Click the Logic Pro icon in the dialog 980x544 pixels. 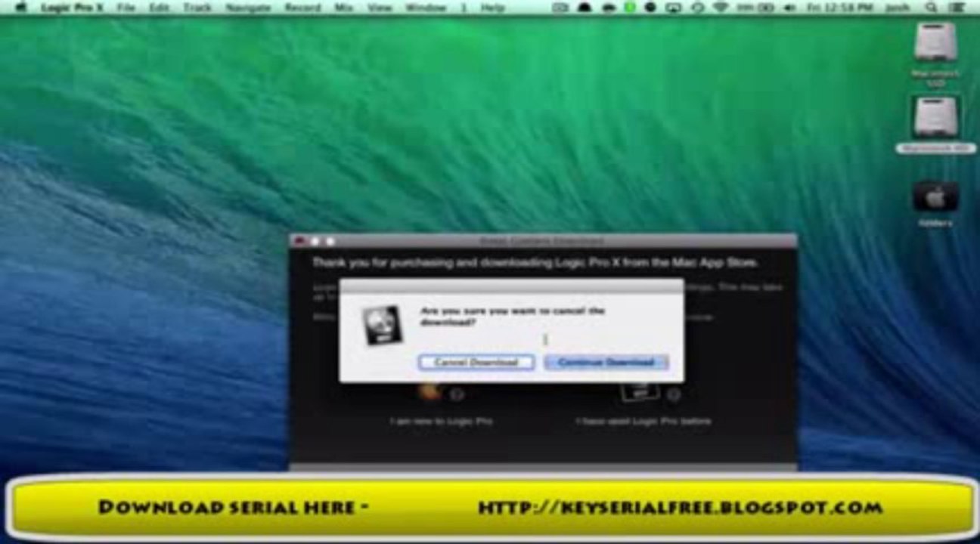click(382, 325)
